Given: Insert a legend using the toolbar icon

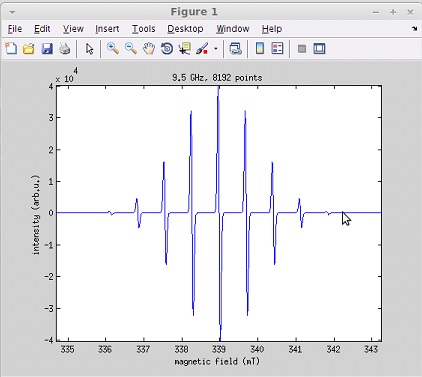Looking at the screenshot, I should [x=277, y=49].
